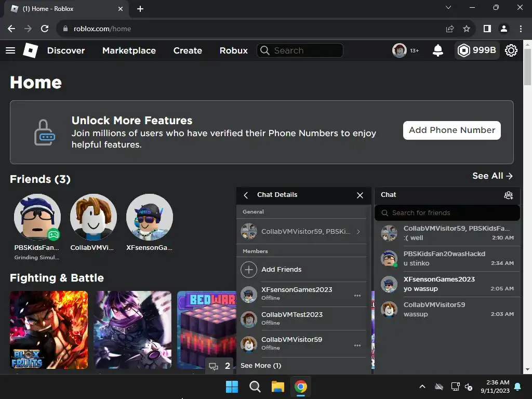Open the Blox Fruits game thumbnail
Image resolution: width=532 pixels, height=399 pixels.
[49, 330]
